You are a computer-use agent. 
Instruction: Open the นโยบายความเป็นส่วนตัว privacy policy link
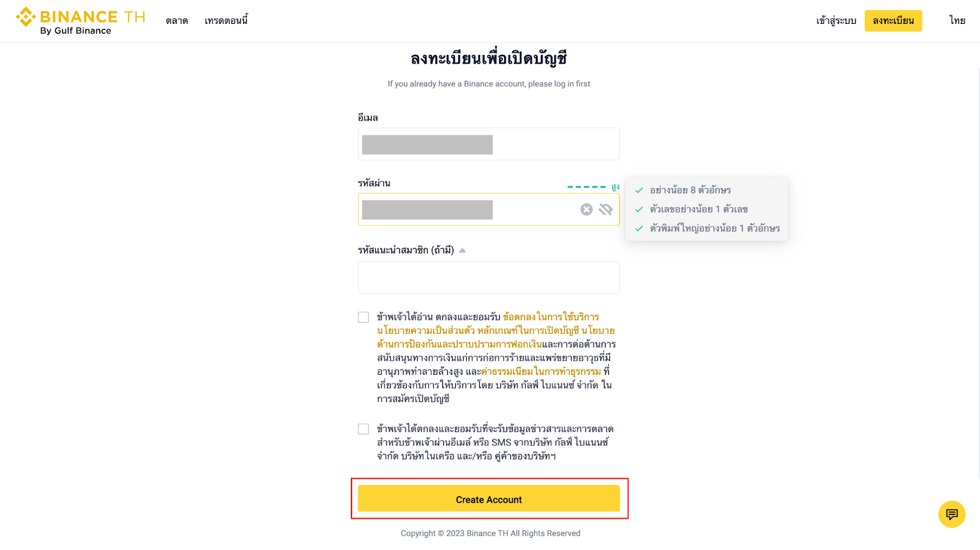coord(426,331)
